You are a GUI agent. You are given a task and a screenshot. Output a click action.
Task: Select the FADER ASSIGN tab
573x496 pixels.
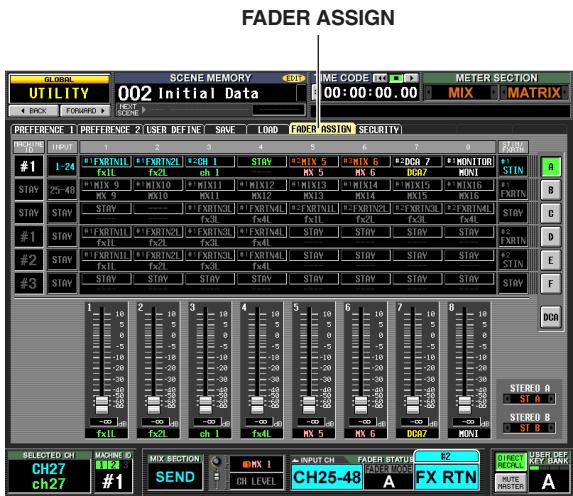pos(322,129)
